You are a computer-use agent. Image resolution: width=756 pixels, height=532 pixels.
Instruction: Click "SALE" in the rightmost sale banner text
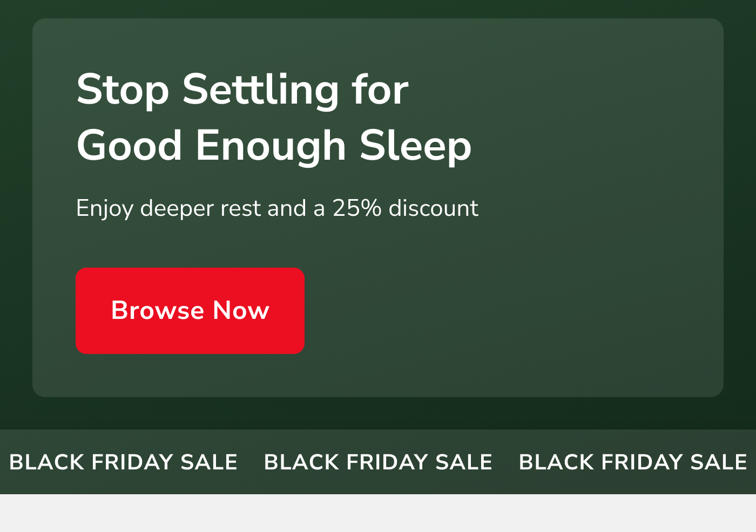pyautogui.click(x=719, y=462)
